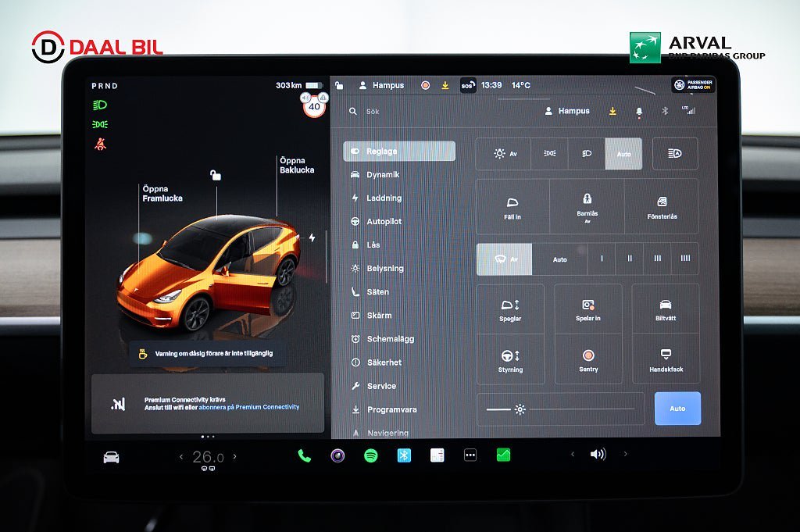
Task: Launch Spotify from the bottom dock
Action: click(370, 455)
